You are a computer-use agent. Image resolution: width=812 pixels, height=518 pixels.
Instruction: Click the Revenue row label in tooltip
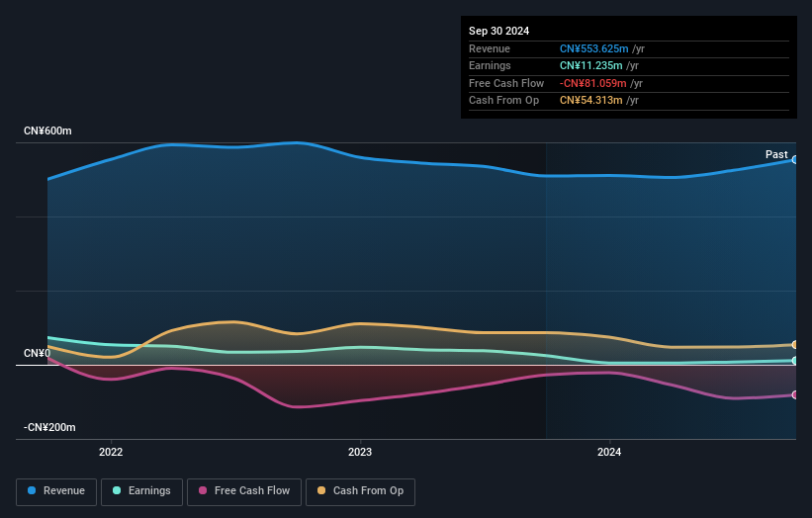point(490,48)
